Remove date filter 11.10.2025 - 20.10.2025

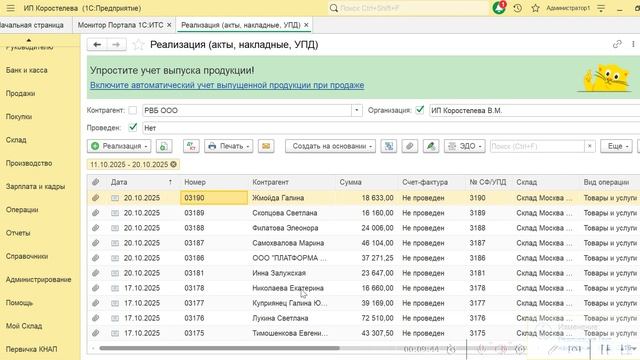pos(173,164)
